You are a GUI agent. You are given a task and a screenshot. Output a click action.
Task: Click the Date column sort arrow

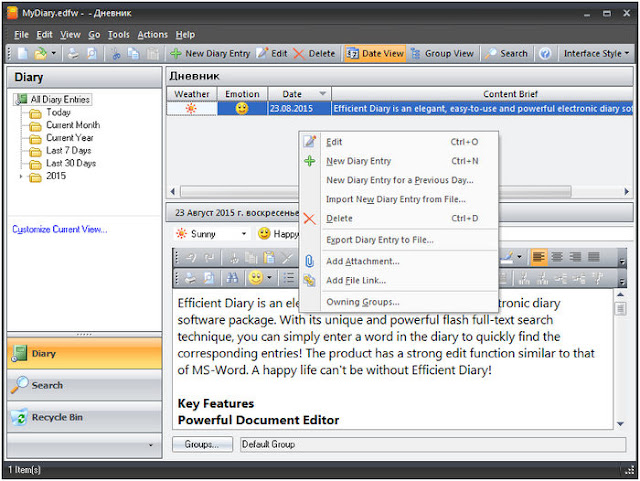pyautogui.click(x=322, y=94)
